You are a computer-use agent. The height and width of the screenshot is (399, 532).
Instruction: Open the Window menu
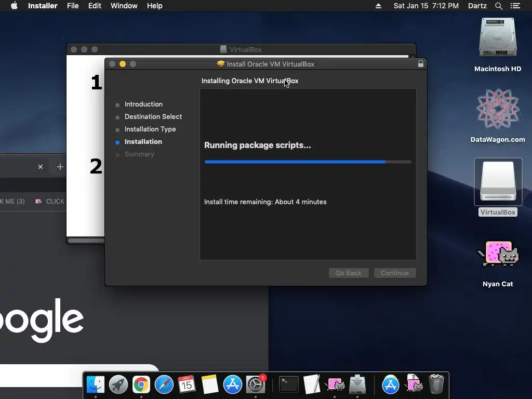(x=124, y=6)
